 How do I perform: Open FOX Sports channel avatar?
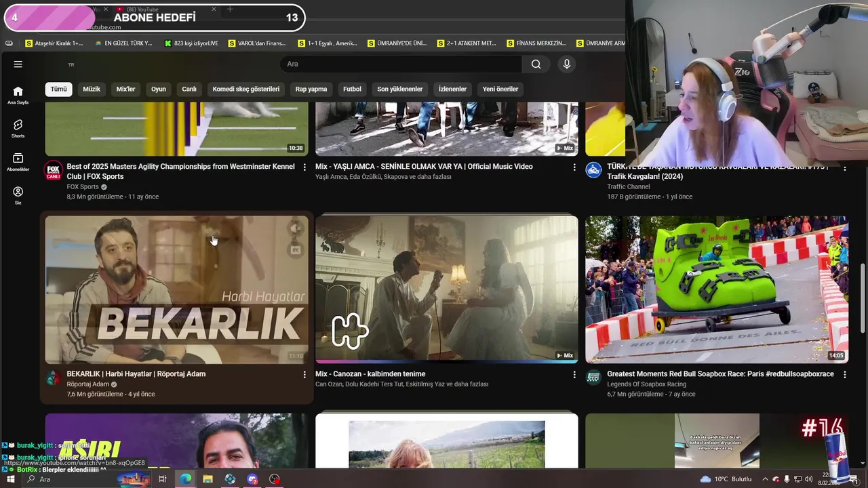point(53,171)
